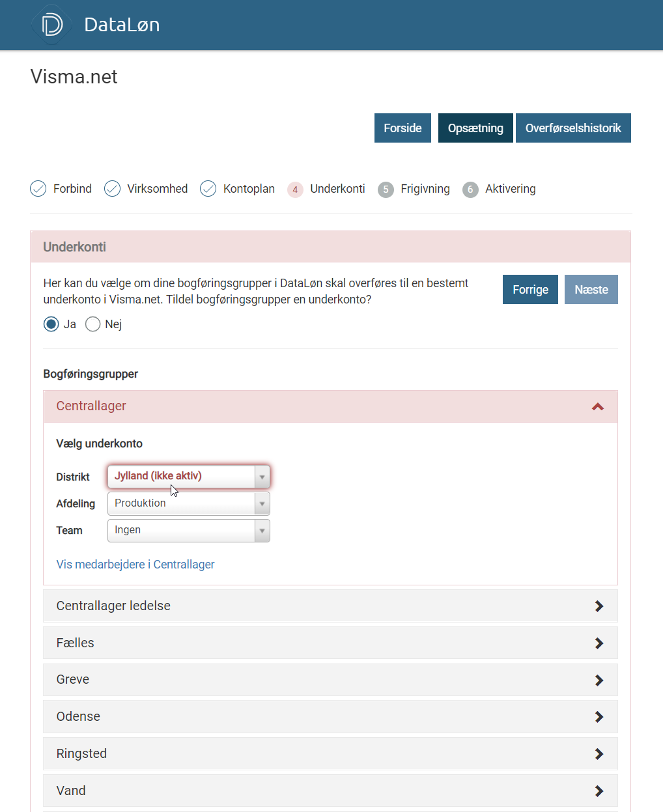Open Vis medarbejdere i Centrallager link
The width and height of the screenshot is (663, 812).
[x=135, y=565]
